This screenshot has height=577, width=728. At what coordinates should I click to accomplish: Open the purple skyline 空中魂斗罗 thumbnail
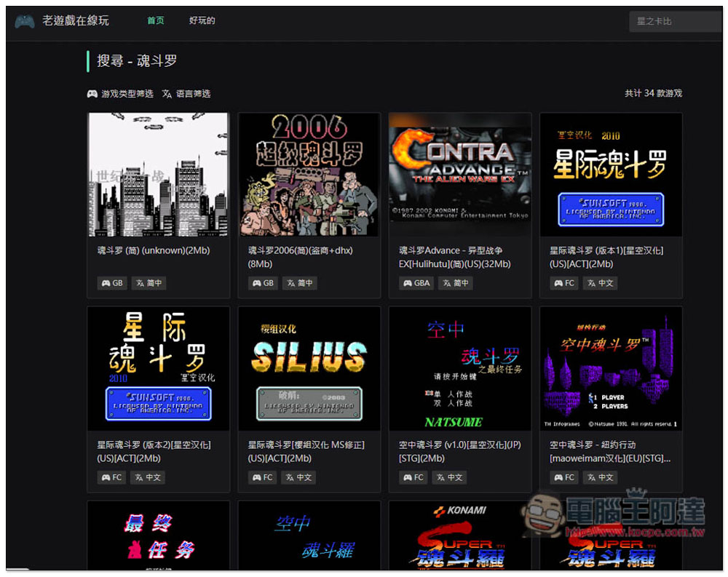coord(611,369)
